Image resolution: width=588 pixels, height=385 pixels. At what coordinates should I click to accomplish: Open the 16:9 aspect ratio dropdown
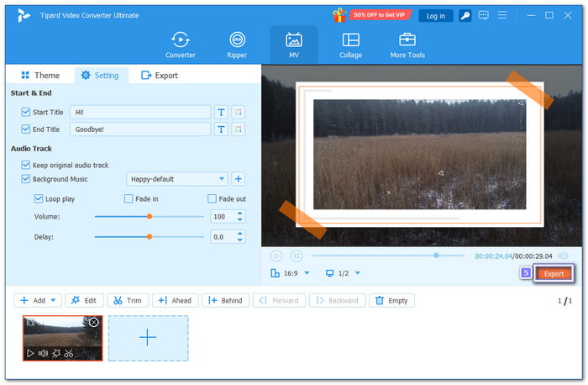point(290,273)
